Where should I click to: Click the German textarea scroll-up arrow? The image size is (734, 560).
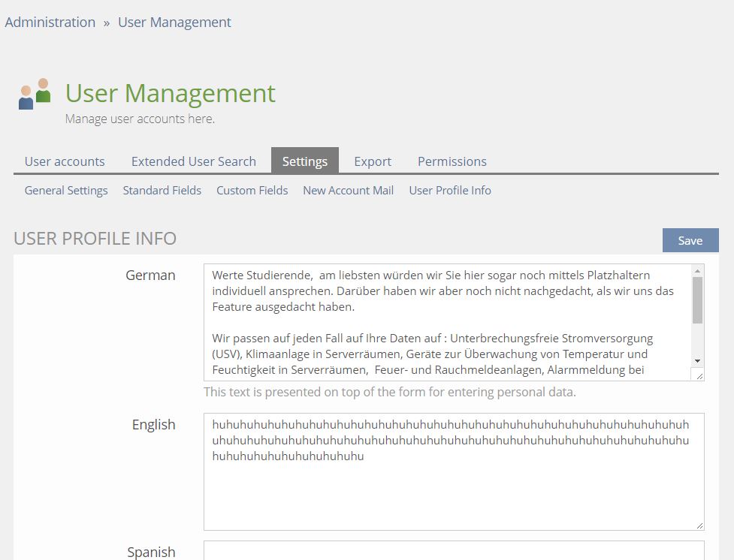(697, 271)
